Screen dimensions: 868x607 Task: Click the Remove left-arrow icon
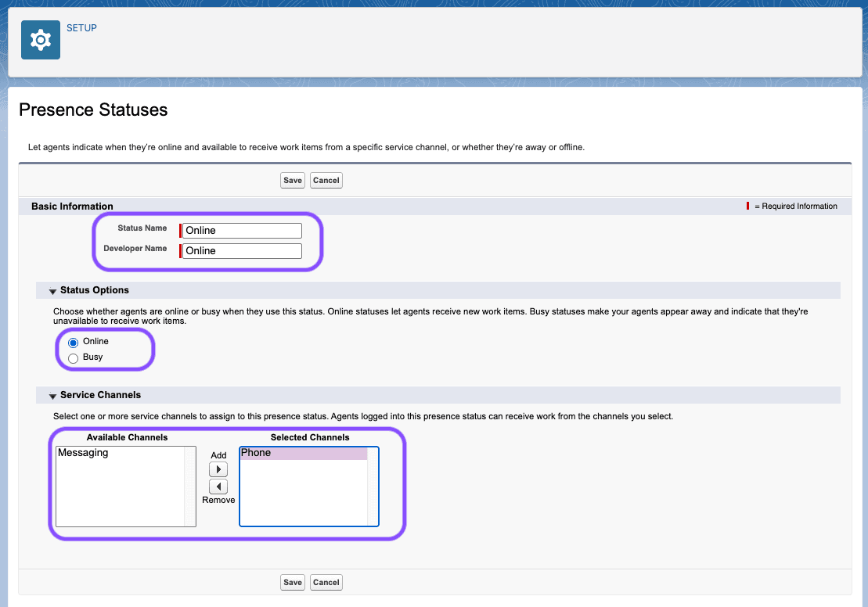click(x=218, y=486)
